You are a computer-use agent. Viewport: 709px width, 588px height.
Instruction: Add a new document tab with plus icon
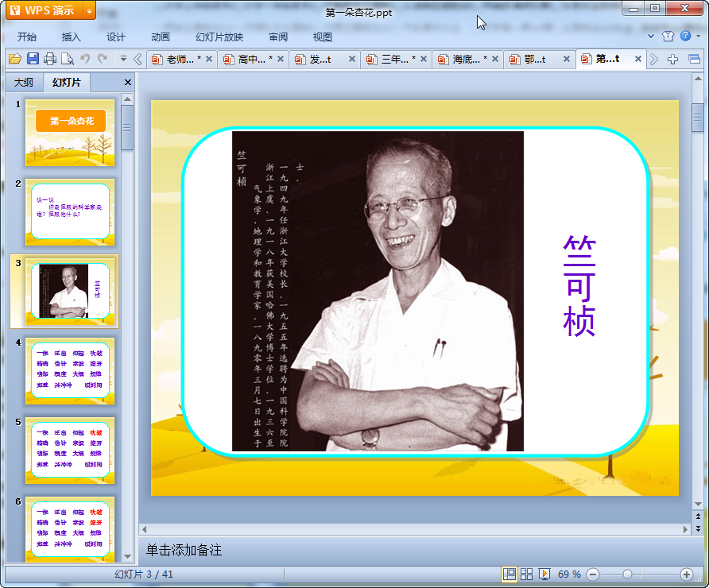[672, 60]
